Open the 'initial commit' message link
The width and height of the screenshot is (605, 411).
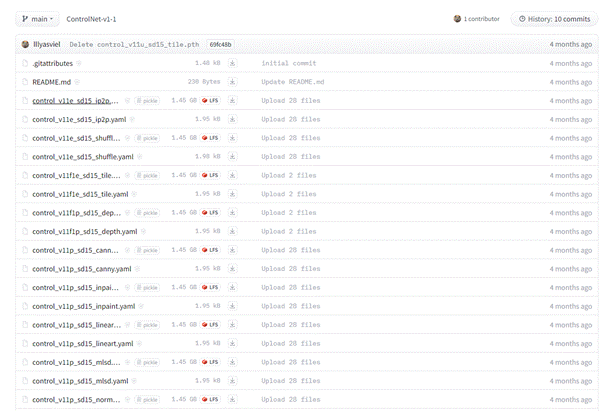point(289,63)
